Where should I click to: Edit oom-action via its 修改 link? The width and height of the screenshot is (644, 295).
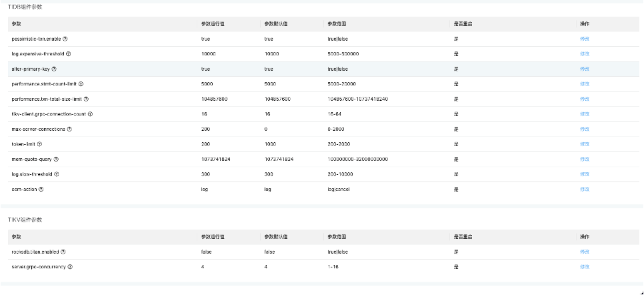(585, 190)
